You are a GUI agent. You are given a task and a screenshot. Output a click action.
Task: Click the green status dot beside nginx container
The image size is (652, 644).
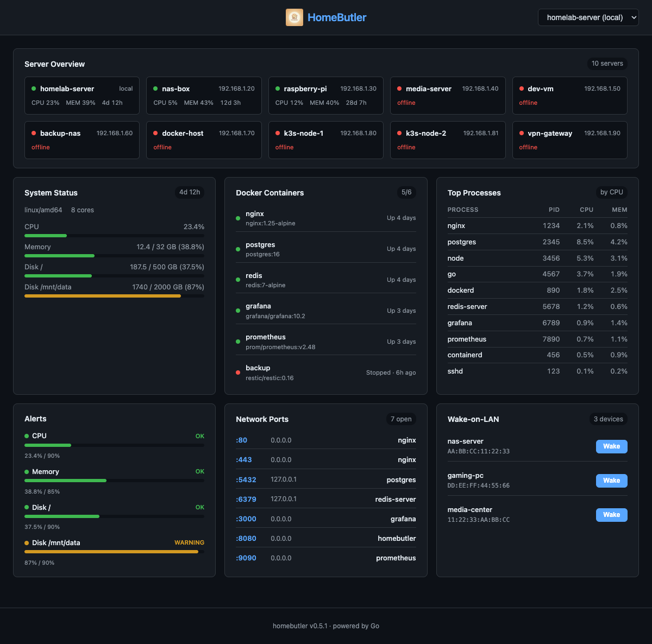(x=237, y=218)
